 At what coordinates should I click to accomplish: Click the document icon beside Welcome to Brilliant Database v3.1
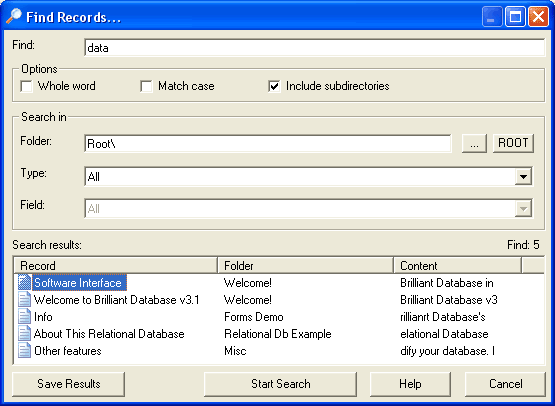coord(24,299)
